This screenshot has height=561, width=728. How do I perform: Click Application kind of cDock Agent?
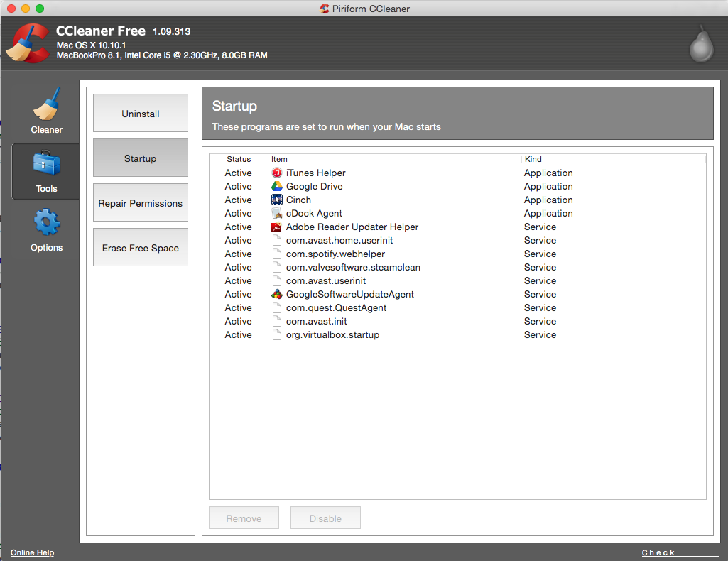coord(548,213)
